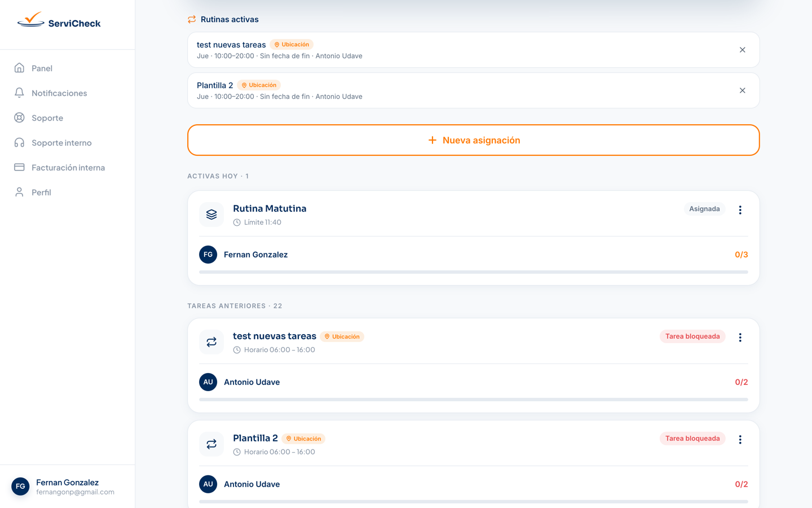Click the 'TAREAS ANTERIORES · 22' heading
The width and height of the screenshot is (812, 508).
pos(235,306)
